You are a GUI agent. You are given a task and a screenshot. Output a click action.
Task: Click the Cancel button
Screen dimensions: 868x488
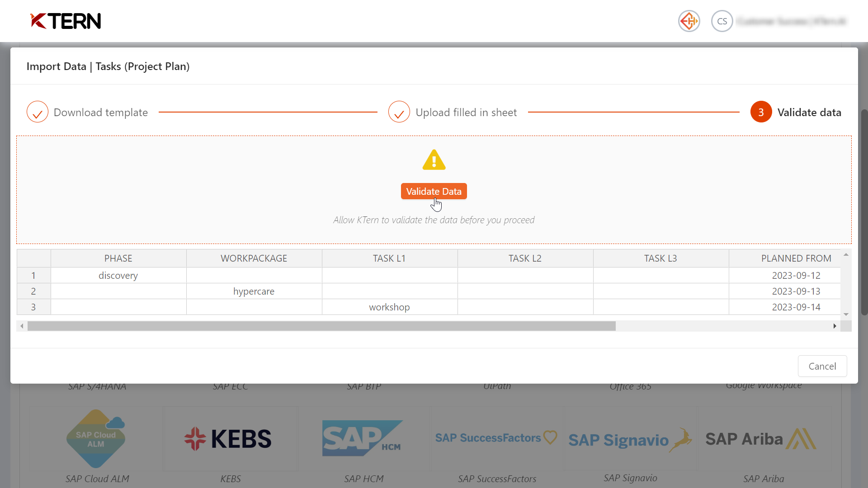coord(823,366)
